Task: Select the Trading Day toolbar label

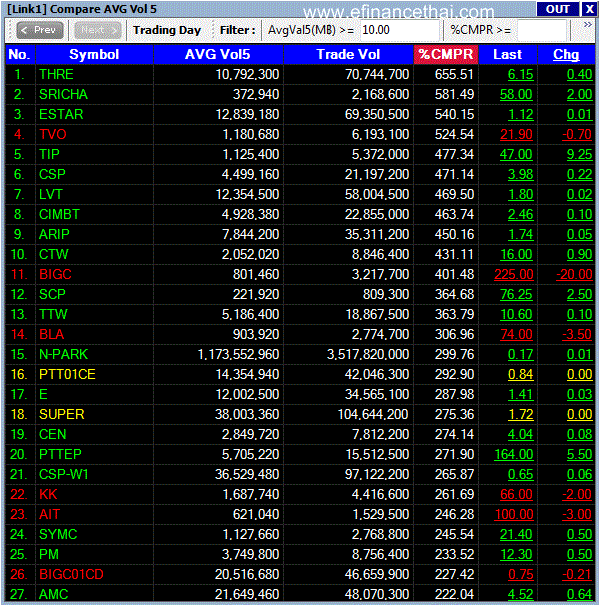Action: click(x=167, y=30)
